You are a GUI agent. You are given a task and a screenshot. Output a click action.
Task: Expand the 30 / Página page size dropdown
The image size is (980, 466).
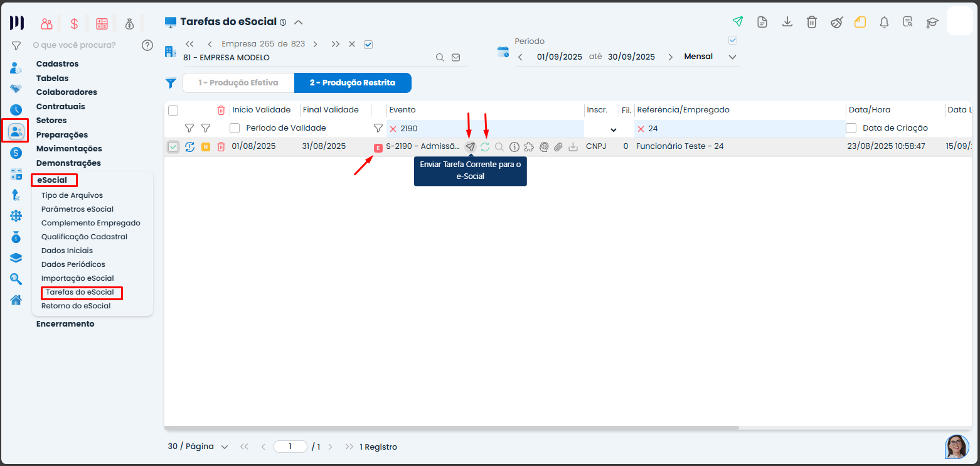coord(198,447)
